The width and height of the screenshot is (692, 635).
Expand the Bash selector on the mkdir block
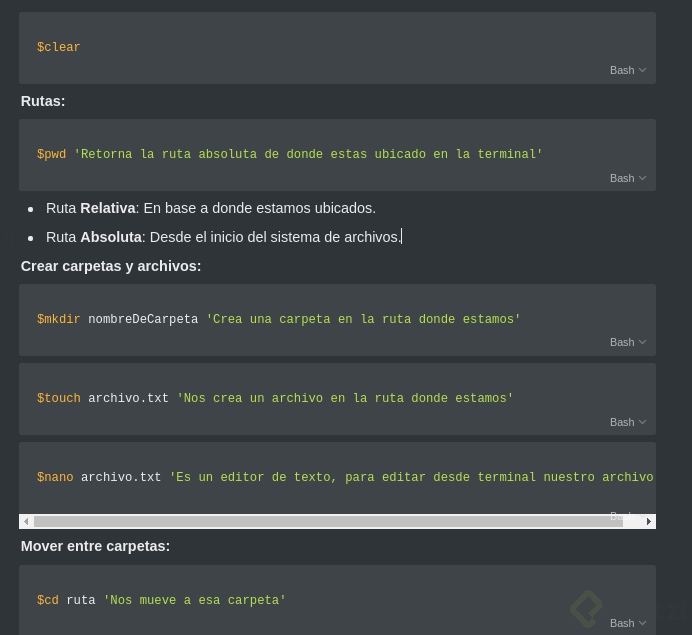pyautogui.click(x=627, y=342)
